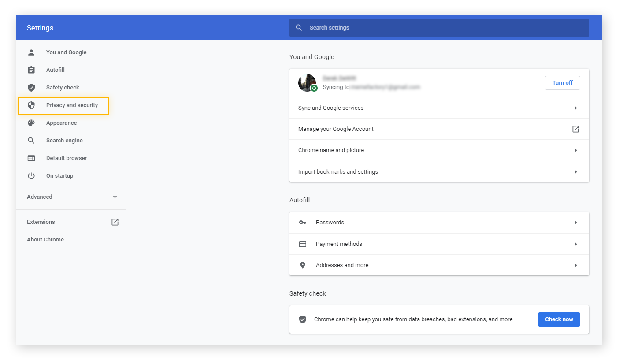The width and height of the screenshot is (623, 364).
Task: Click the location pin icon for Addresses
Action: (303, 265)
